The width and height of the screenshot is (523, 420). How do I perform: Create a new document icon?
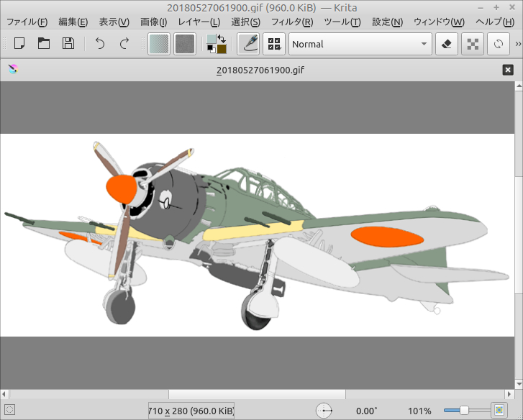click(19, 44)
